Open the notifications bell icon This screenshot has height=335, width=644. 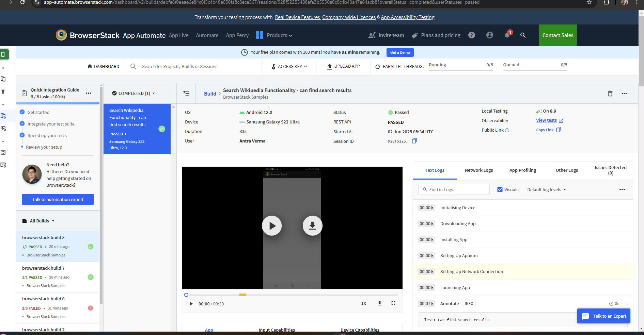coord(507,35)
